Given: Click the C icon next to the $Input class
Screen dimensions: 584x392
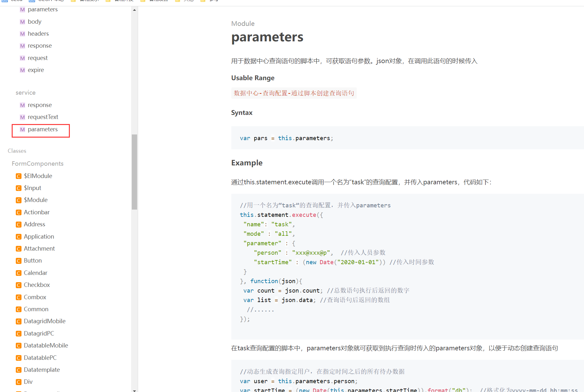Looking at the screenshot, I should [19, 188].
